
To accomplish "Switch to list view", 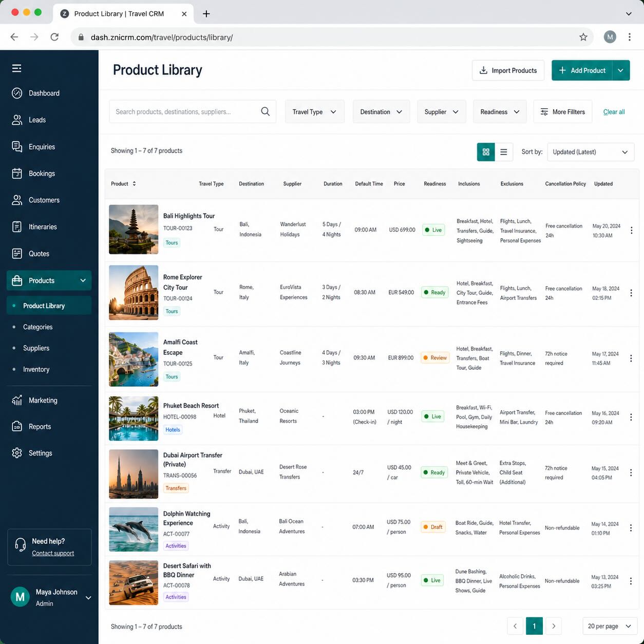I will tap(504, 152).
